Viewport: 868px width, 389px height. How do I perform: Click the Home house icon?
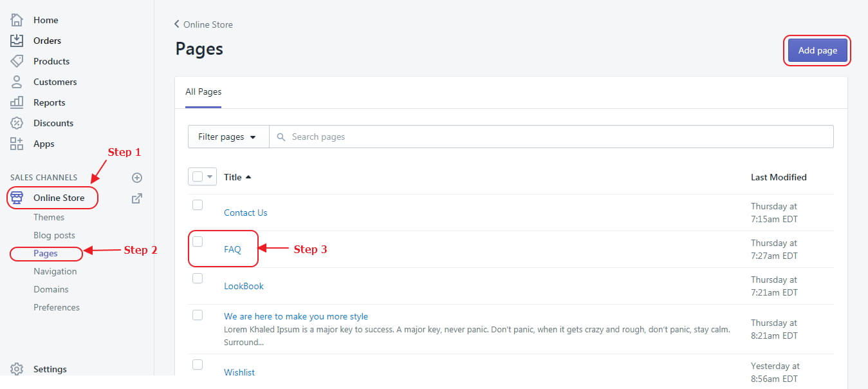(x=17, y=20)
